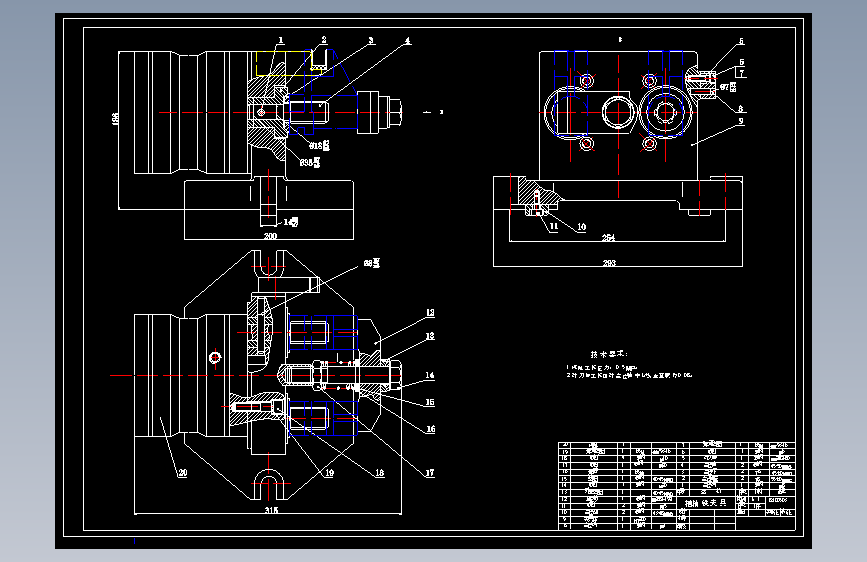The image size is (867, 562).
Task: Select balloon label 14 in plan view
Action: click(x=430, y=375)
